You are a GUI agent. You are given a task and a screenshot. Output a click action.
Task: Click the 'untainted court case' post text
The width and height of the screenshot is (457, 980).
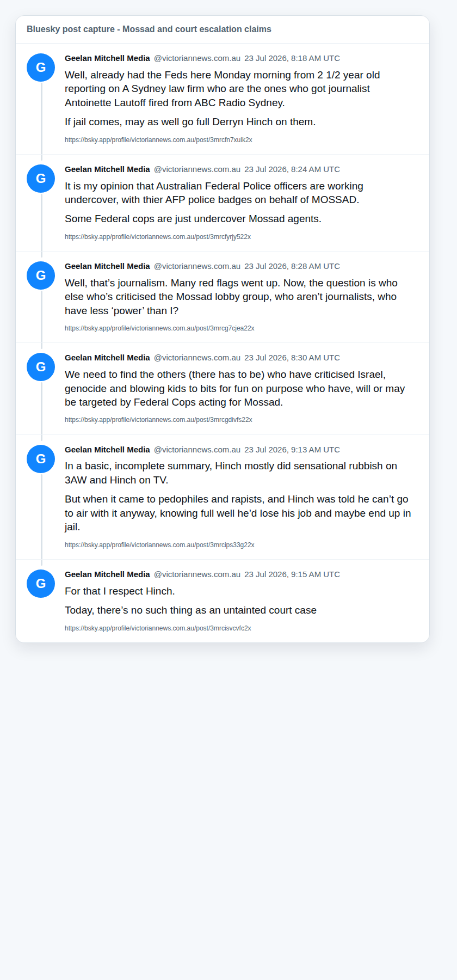(x=190, y=610)
